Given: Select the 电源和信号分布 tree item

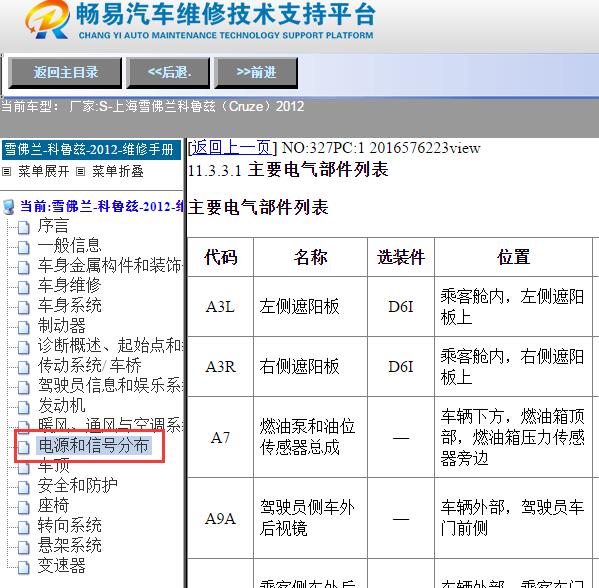Looking at the screenshot, I should click(x=94, y=445).
